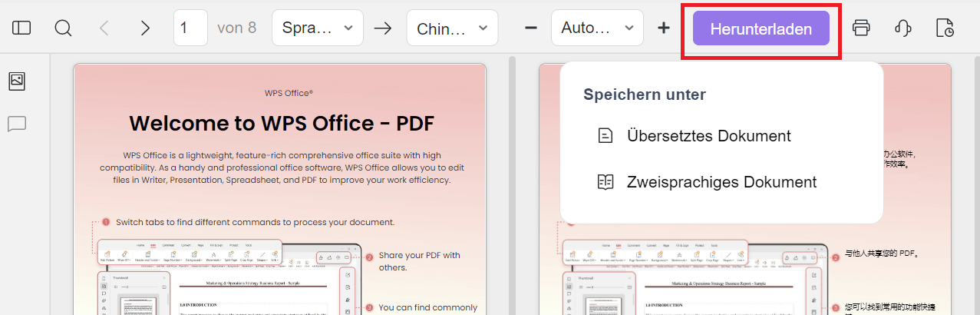This screenshot has width=980, height=315.
Task: Go to the previous page arrow
Action: (104, 28)
